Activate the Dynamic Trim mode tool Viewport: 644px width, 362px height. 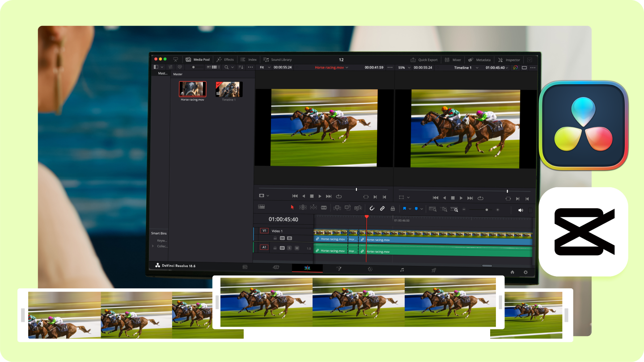[x=313, y=207]
